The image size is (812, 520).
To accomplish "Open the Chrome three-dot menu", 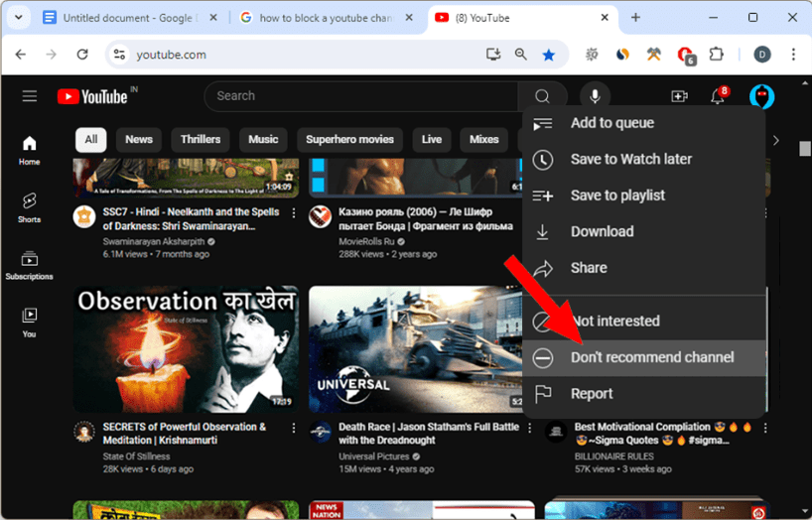I will pyautogui.click(x=793, y=55).
